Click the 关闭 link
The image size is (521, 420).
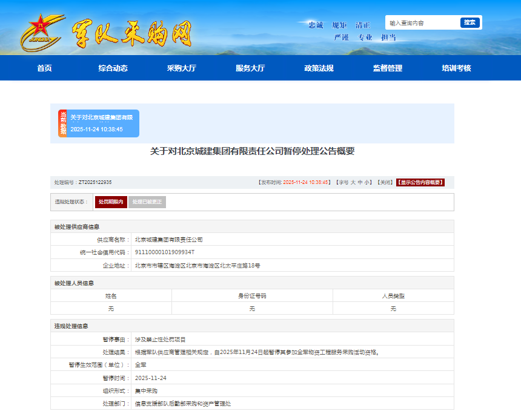tap(384, 182)
